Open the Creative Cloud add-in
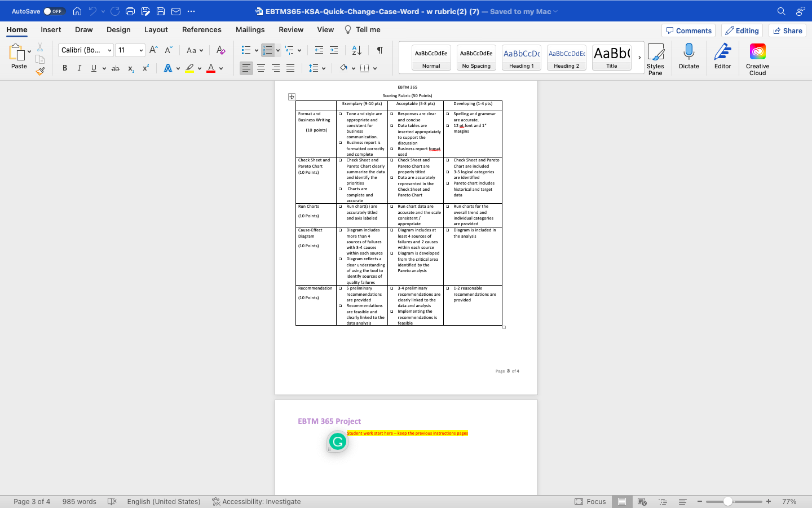 pyautogui.click(x=758, y=59)
